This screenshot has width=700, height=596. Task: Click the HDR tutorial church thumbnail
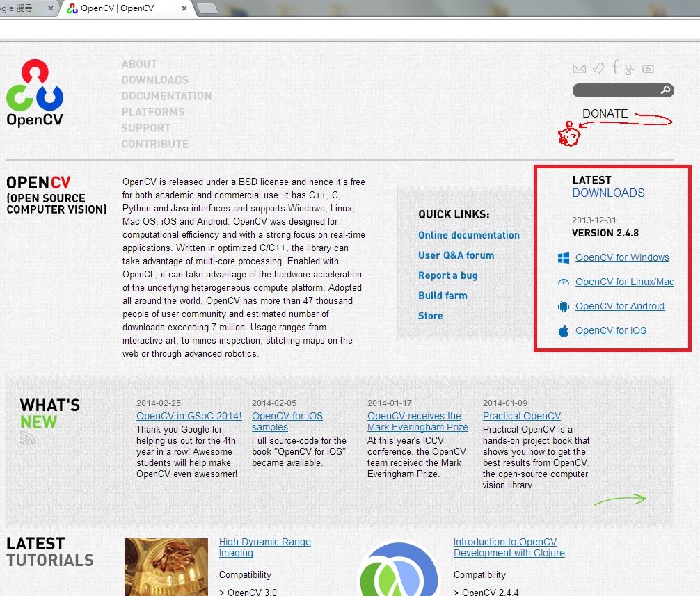click(x=166, y=567)
